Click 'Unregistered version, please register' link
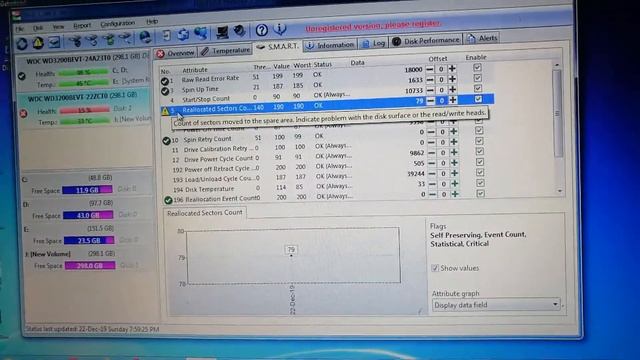This screenshot has width=640, height=360. coord(373,26)
